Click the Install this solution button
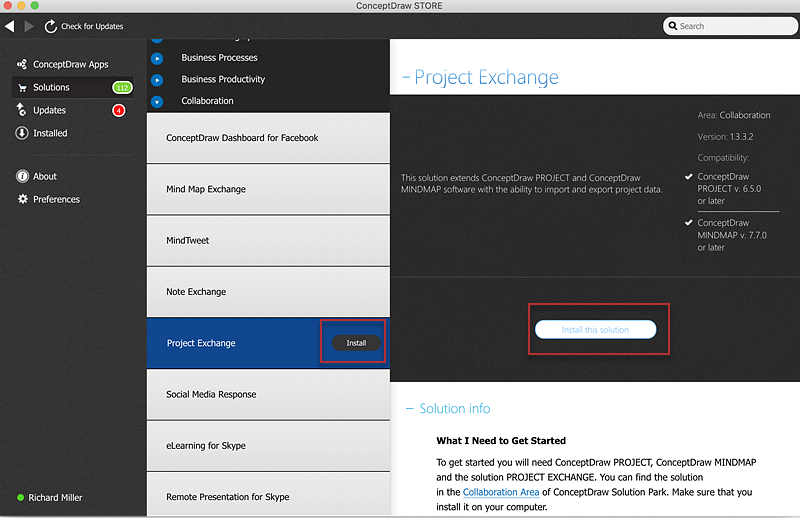 tap(595, 330)
